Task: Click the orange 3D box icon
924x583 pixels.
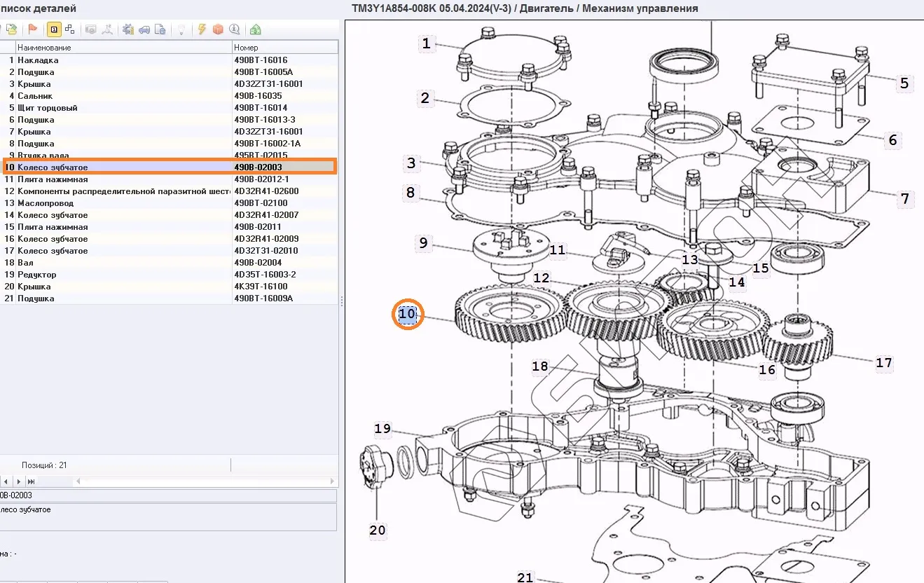Action: (218, 29)
